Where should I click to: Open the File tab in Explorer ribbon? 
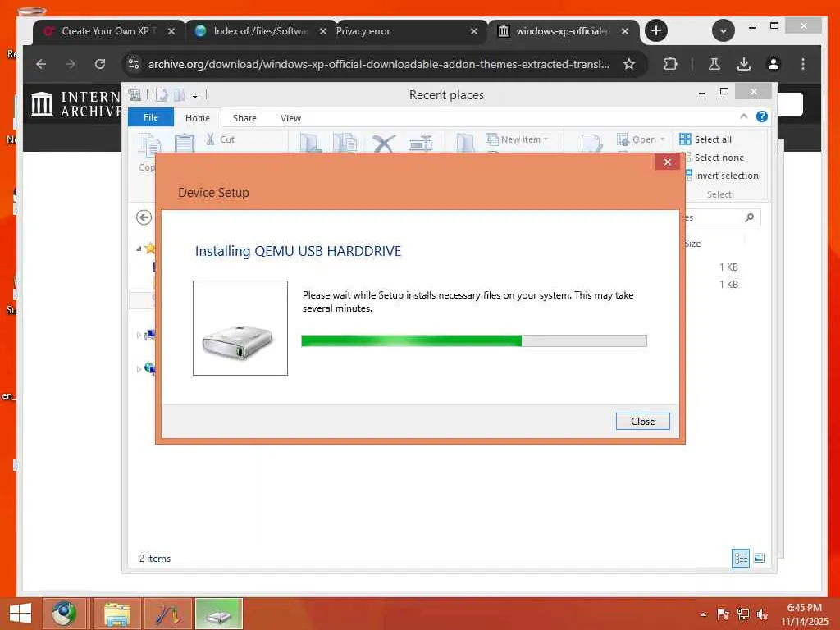point(151,117)
